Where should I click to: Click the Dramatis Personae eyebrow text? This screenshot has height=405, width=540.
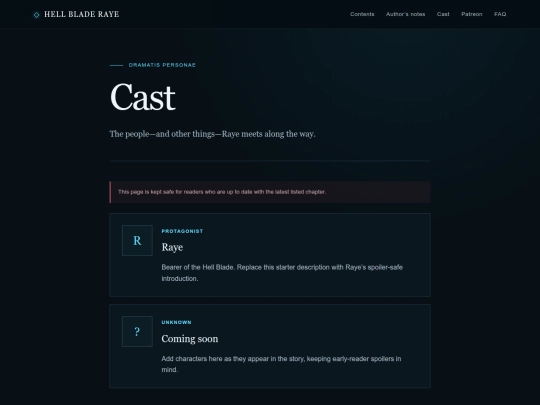(162, 65)
